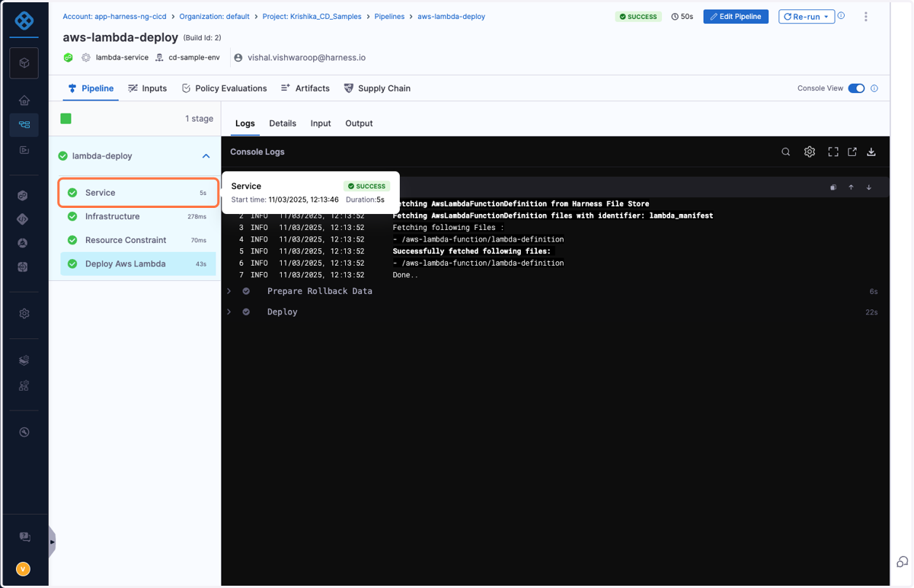Open Project: Krishika_CD_Samples breadcrumb

click(x=312, y=17)
